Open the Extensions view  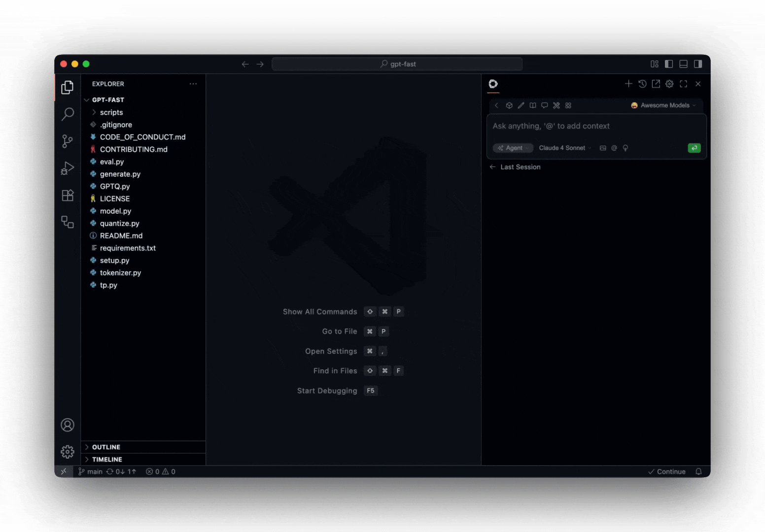click(67, 195)
